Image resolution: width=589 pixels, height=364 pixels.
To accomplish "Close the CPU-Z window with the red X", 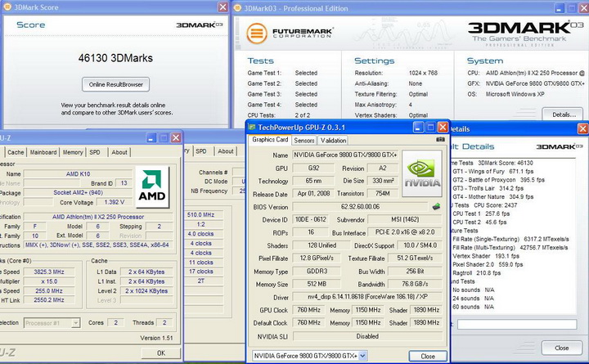I will 176,138.
